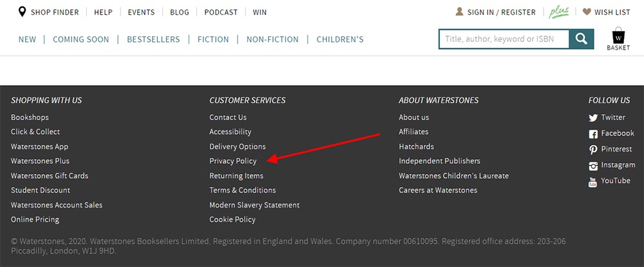Click the Shop Finder location pin icon

(22, 12)
